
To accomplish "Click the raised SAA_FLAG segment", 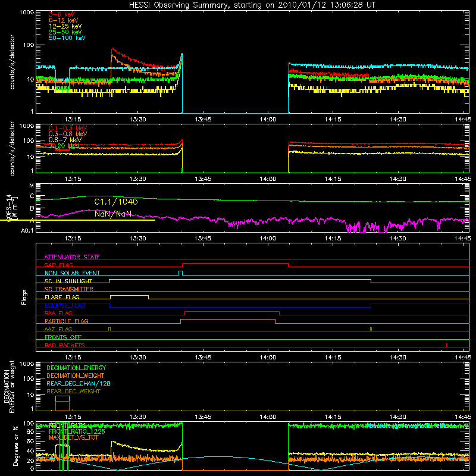I will (x=232, y=311).
